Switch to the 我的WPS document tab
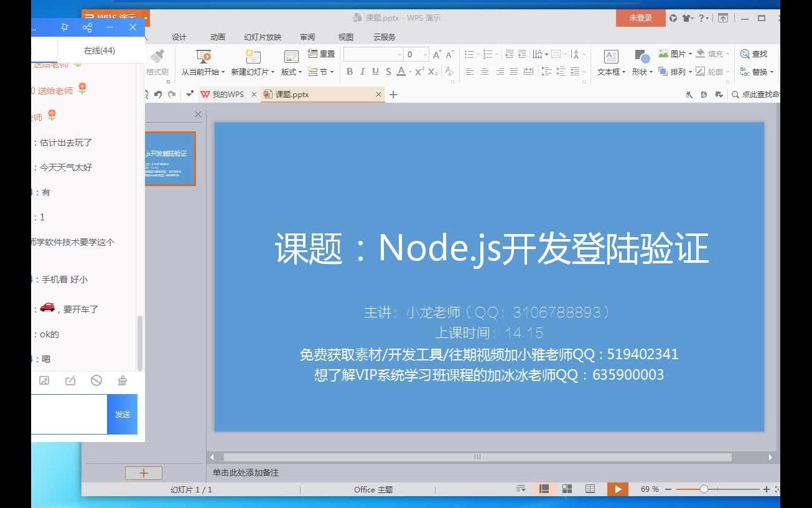The width and height of the screenshot is (812, 508). coord(228,95)
